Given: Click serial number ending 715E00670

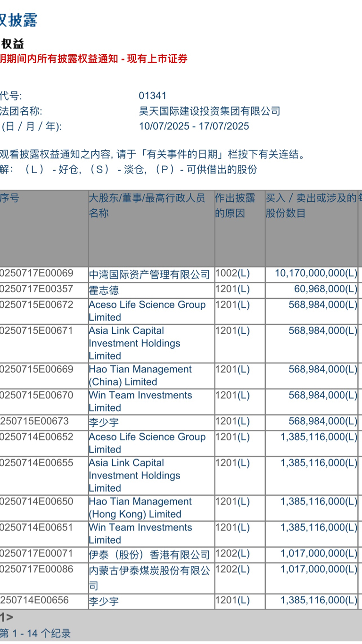Looking at the screenshot, I should [37, 395].
